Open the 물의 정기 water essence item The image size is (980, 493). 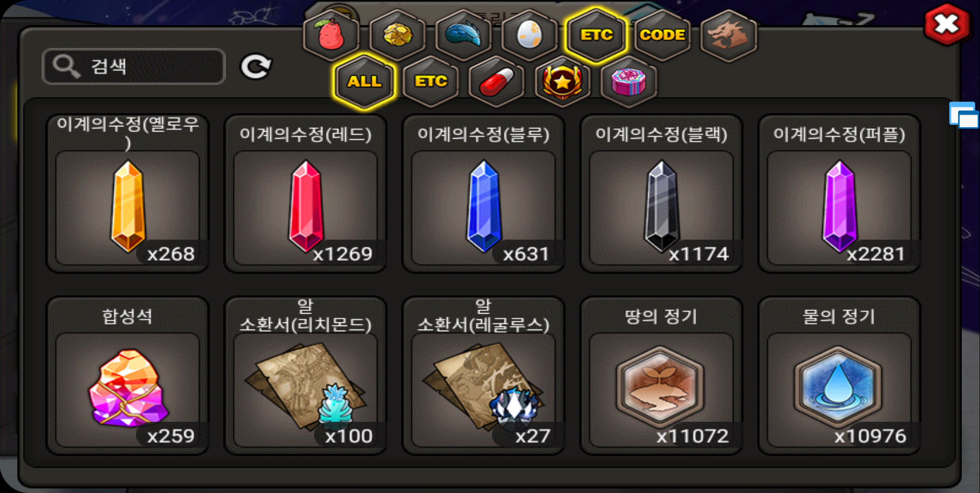point(839,376)
